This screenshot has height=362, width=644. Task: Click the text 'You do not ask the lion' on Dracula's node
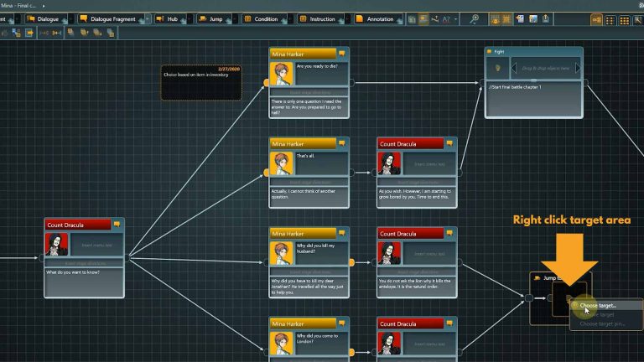pos(414,283)
